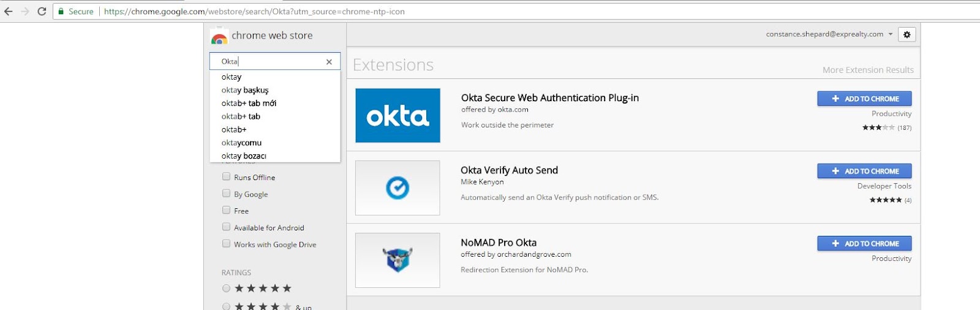980x310 pixels.
Task: Select the four stars & up filter
Action: pos(226,306)
